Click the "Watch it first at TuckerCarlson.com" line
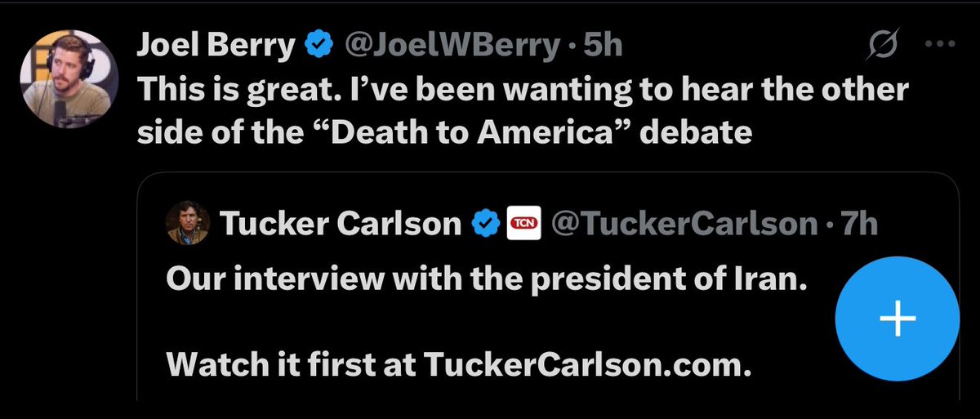980x419 pixels. tap(458, 363)
